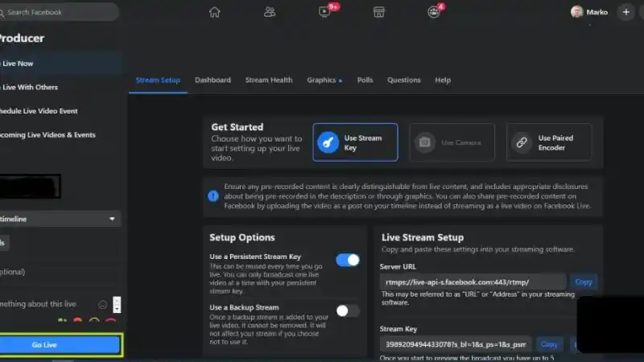Click the blue info icon beside notice

tap(213, 196)
